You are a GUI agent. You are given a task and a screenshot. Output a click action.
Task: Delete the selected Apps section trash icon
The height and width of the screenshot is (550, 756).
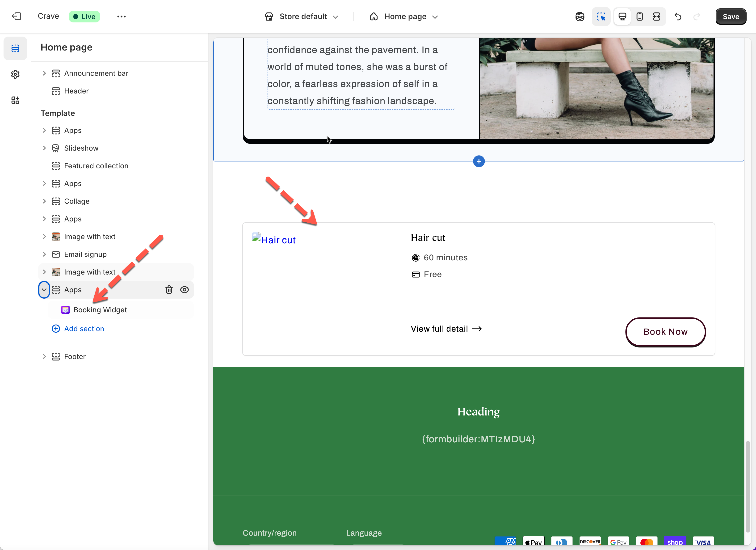click(169, 289)
